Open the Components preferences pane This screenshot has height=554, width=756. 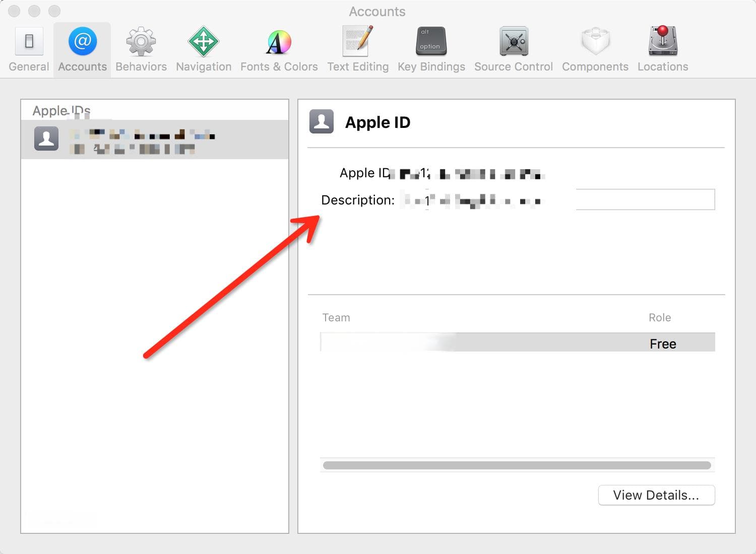tap(595, 49)
